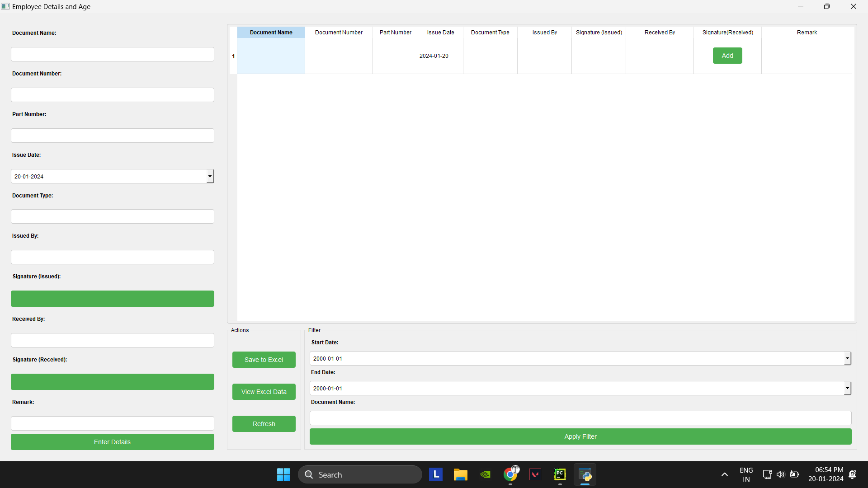Click the green Signature (Issued) bar
868x488 pixels.
click(113, 299)
